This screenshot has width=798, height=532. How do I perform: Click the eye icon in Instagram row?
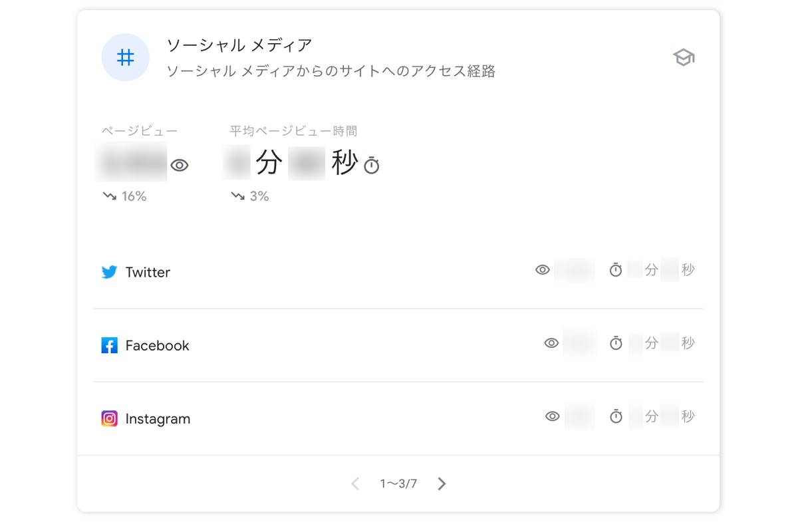click(x=552, y=416)
